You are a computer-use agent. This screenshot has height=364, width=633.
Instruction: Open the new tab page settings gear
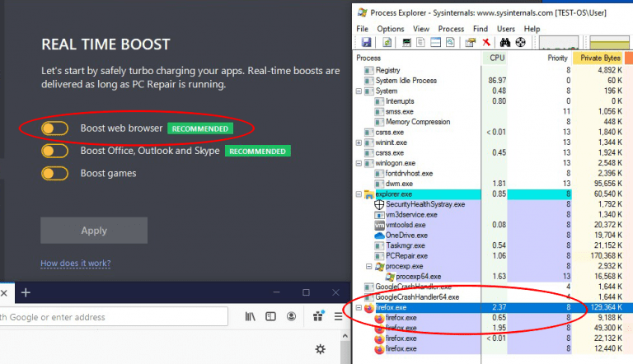[x=321, y=350]
